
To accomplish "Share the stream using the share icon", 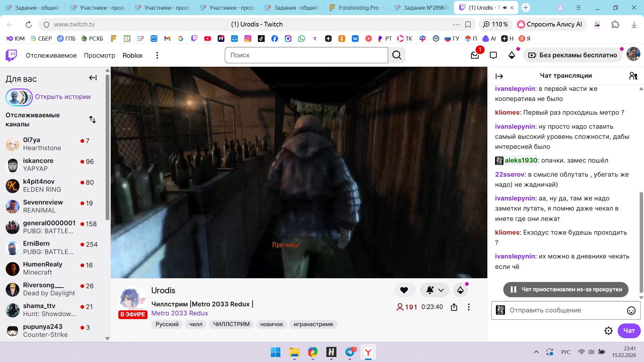I will tap(454, 307).
